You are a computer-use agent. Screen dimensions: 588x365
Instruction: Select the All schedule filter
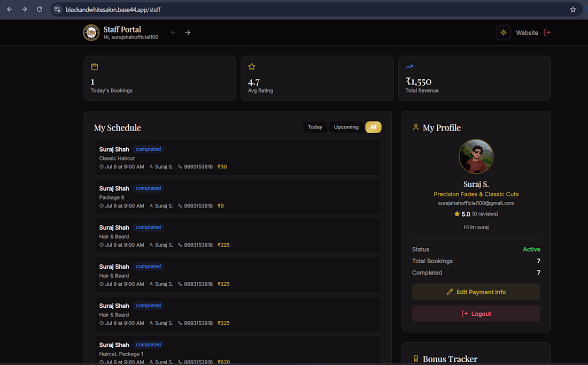[373, 127]
